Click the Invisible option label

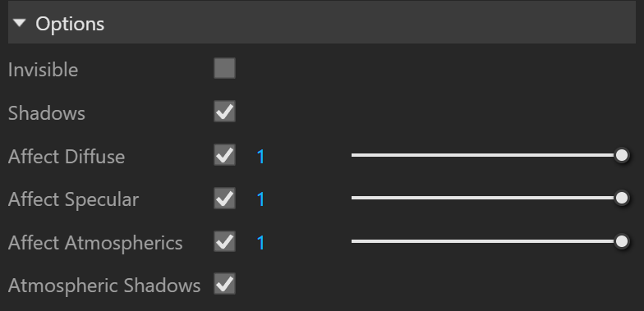(x=43, y=70)
